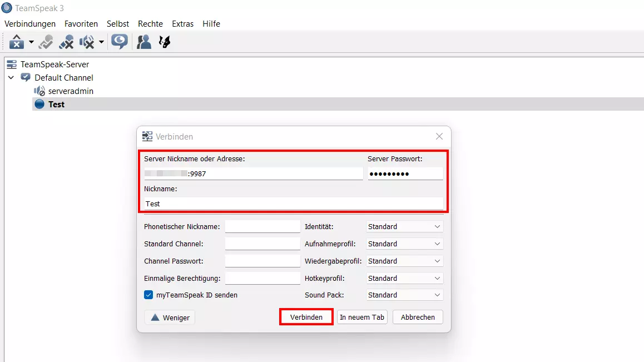Click the Phonetischer Nickname field
644x362 pixels.
pos(262,226)
